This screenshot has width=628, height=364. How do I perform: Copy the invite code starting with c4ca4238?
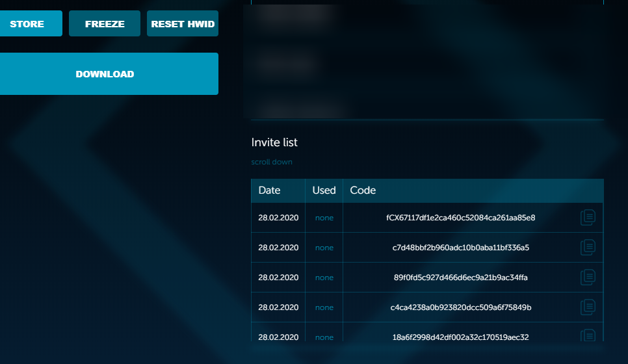pyautogui.click(x=588, y=307)
